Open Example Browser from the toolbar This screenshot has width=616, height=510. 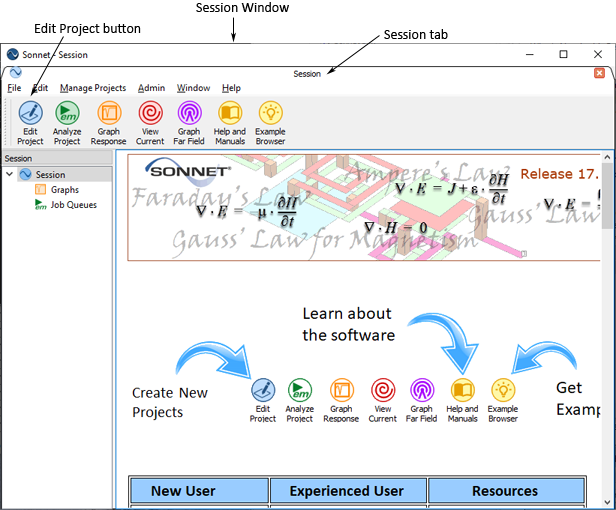[270, 123]
